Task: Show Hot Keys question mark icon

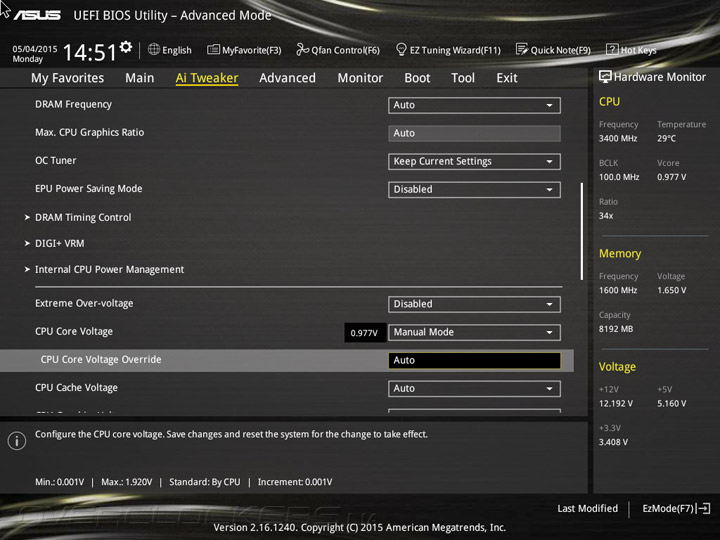Action: click(612, 49)
